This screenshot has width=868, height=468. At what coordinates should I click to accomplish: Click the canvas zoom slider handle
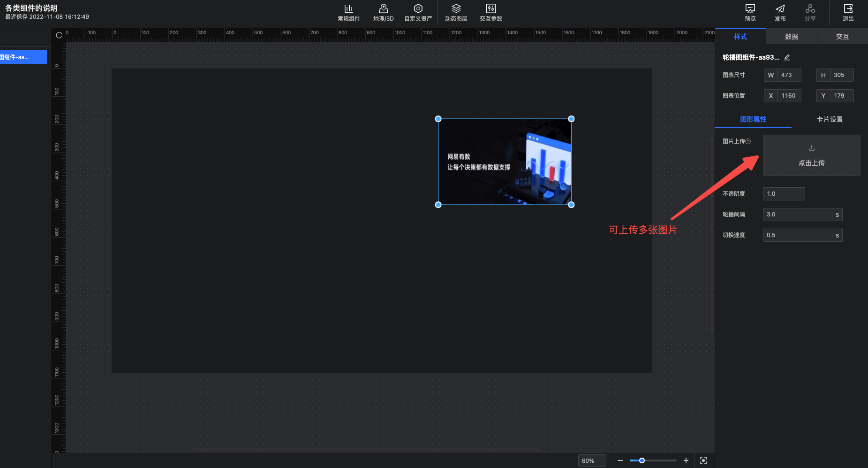(x=642, y=460)
